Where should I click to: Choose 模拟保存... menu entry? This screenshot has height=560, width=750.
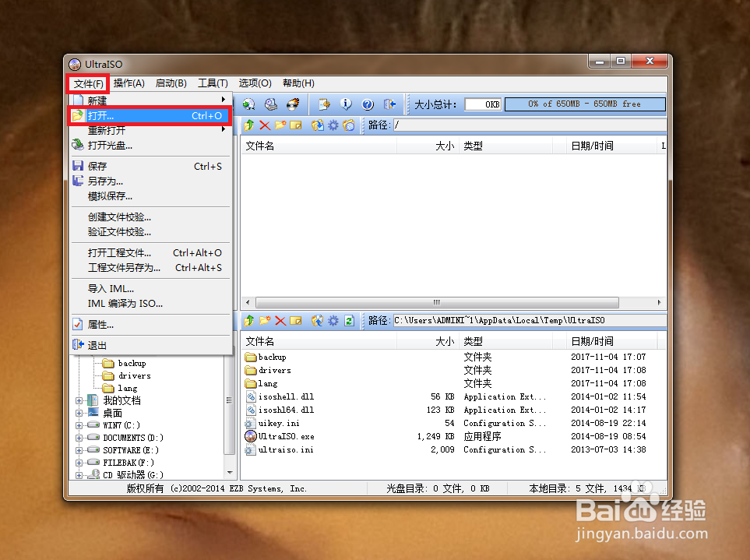(x=150, y=196)
